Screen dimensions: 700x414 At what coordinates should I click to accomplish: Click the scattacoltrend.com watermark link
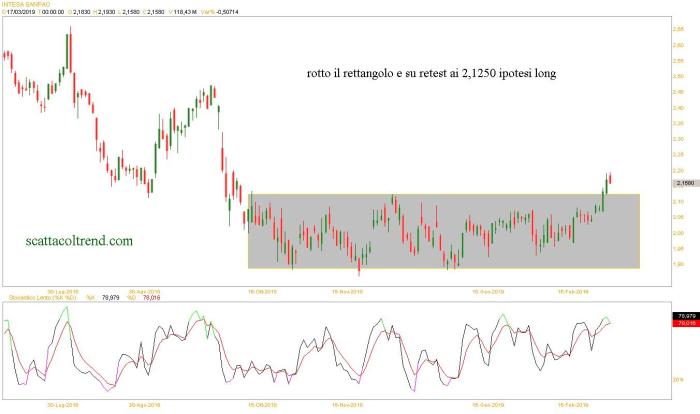(x=78, y=241)
